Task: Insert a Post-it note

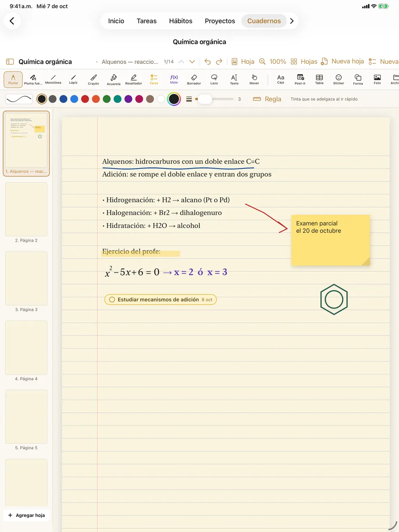Action: pyautogui.click(x=300, y=79)
